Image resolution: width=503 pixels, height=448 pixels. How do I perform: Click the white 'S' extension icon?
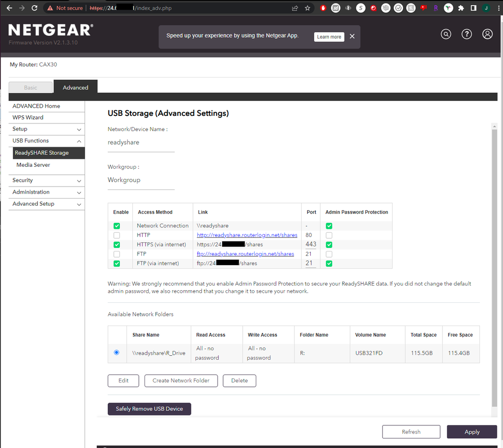361,8
